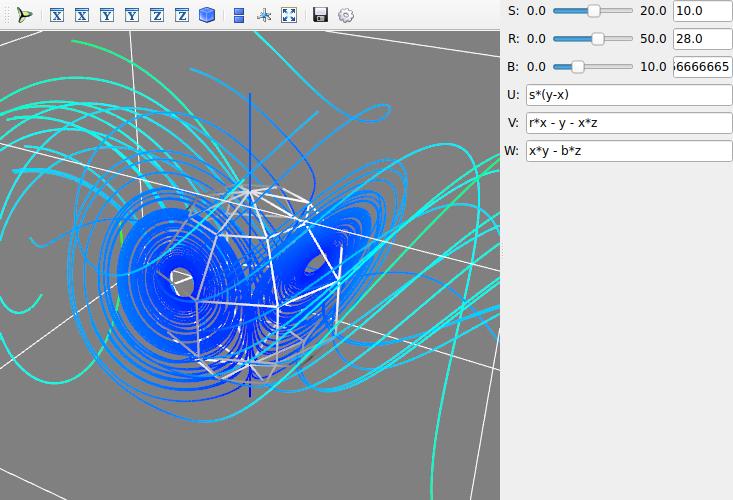Click the S parameter slider handle
Screen dimensions: 733x500
(593, 11)
